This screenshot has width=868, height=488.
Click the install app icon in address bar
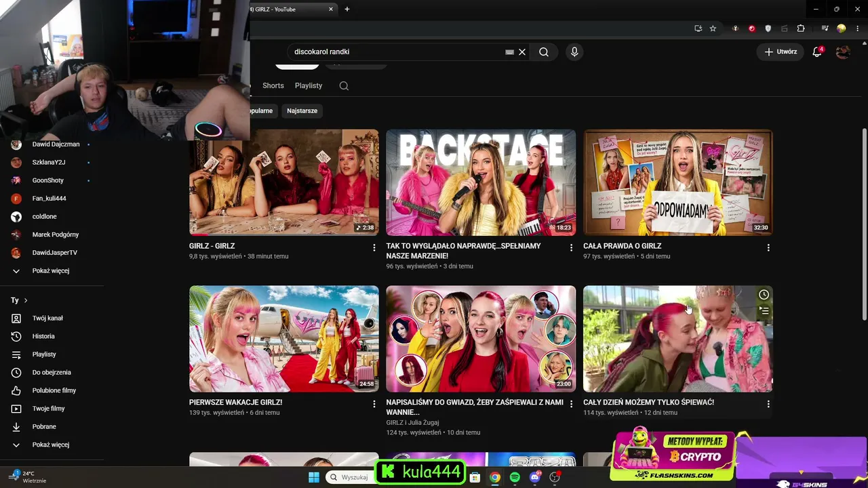click(698, 28)
